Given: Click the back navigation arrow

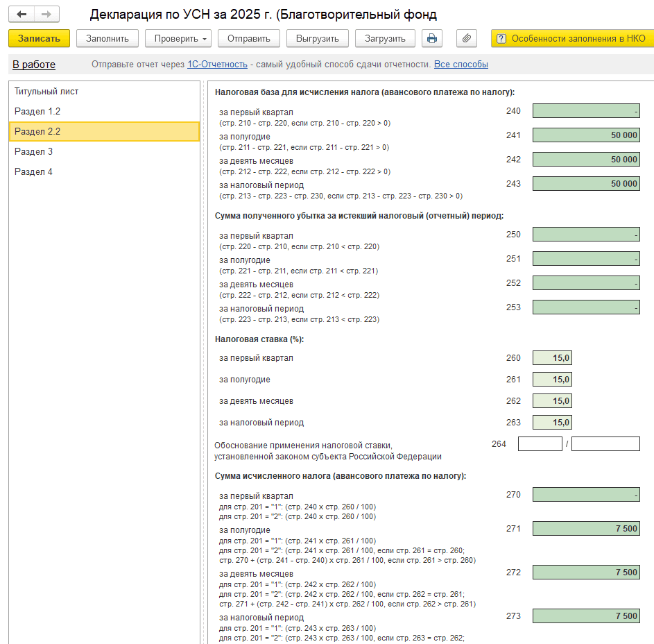Looking at the screenshot, I should pos(21,15).
